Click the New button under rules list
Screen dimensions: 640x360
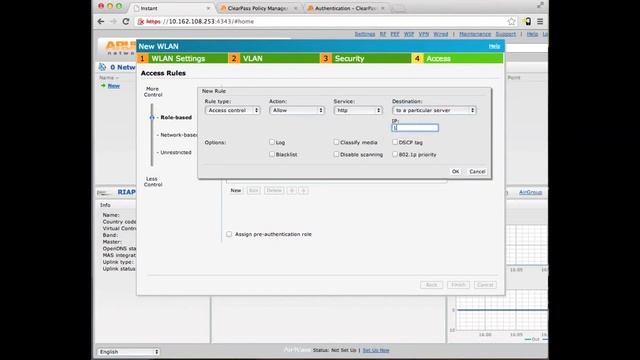236,191
